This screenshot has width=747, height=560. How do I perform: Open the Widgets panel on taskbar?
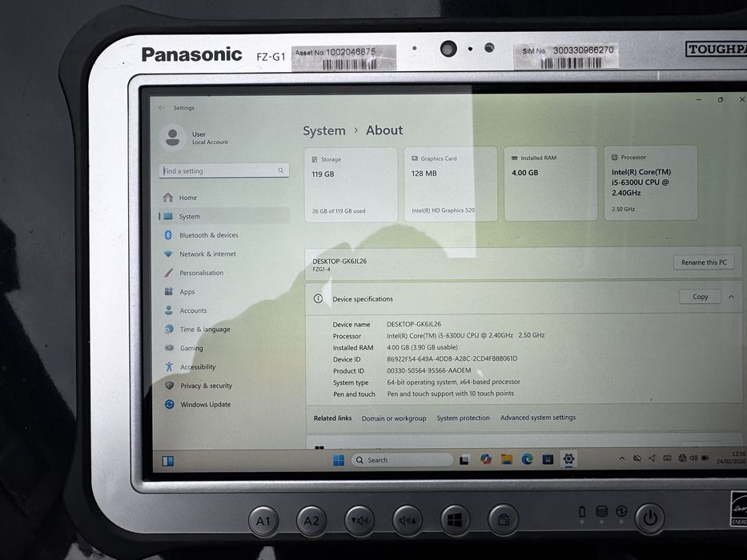point(167,461)
